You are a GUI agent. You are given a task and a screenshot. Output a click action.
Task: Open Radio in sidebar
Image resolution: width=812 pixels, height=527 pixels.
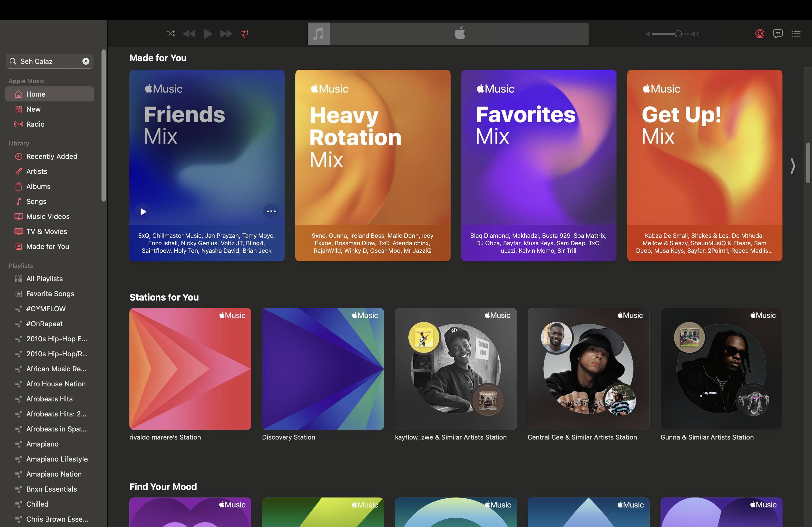pyautogui.click(x=35, y=124)
